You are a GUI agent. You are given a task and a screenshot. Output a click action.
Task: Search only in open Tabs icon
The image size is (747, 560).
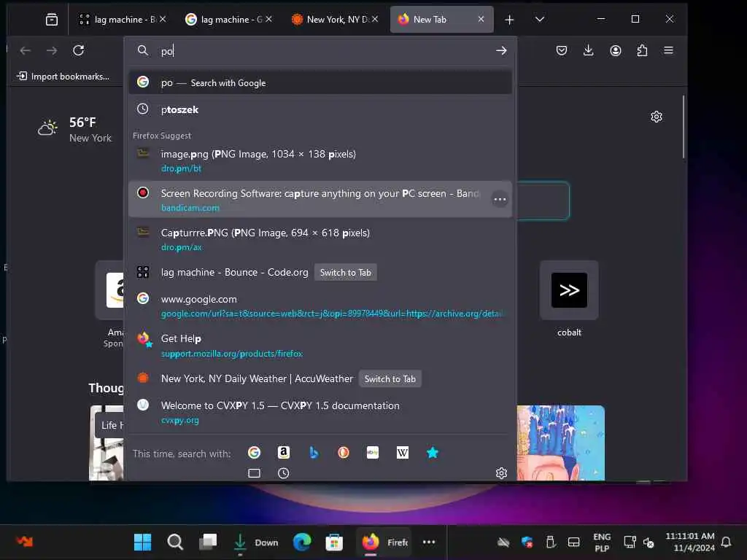(254, 472)
